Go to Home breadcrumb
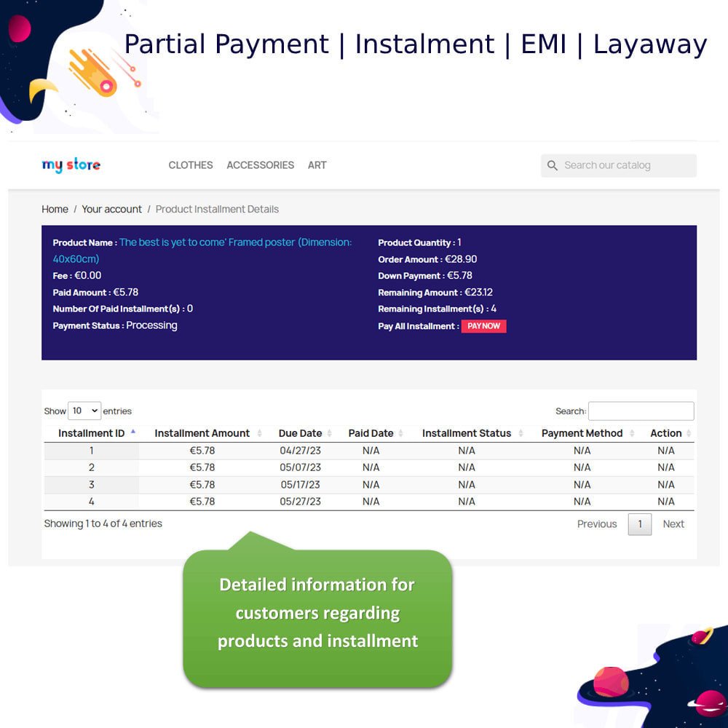The width and height of the screenshot is (728, 728). click(55, 210)
